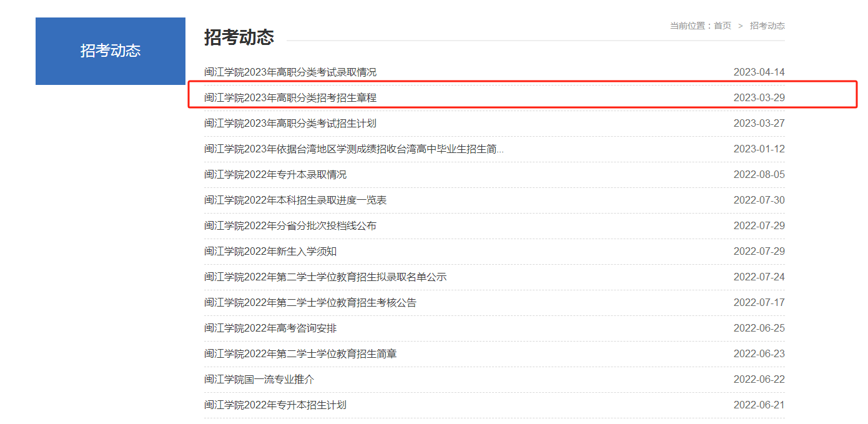Open 闽江学院2022年专升本招生计划 article
Image resolution: width=868 pixels, height=424 pixels.
pyautogui.click(x=275, y=405)
